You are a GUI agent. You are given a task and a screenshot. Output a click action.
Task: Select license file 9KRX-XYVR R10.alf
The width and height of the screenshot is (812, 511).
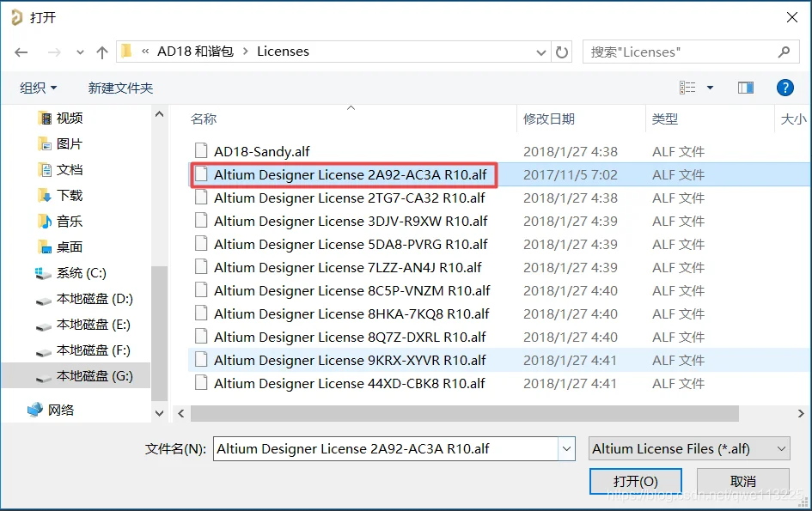coord(350,360)
